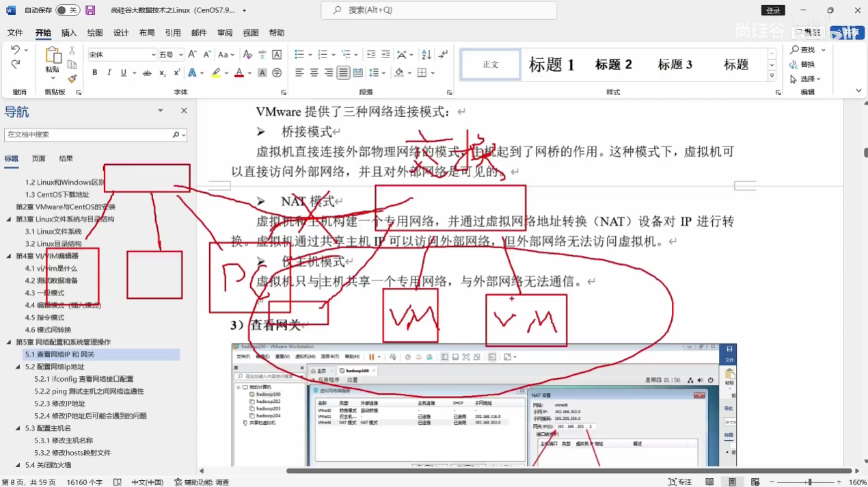
Task: Switch to the Design (设计) tab
Action: pyautogui.click(x=121, y=33)
